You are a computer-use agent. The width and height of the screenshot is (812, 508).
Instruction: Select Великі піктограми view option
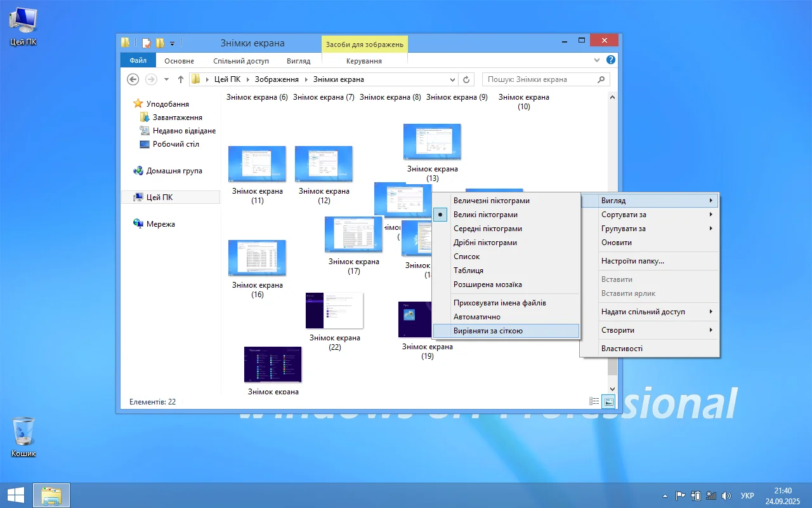485,215
